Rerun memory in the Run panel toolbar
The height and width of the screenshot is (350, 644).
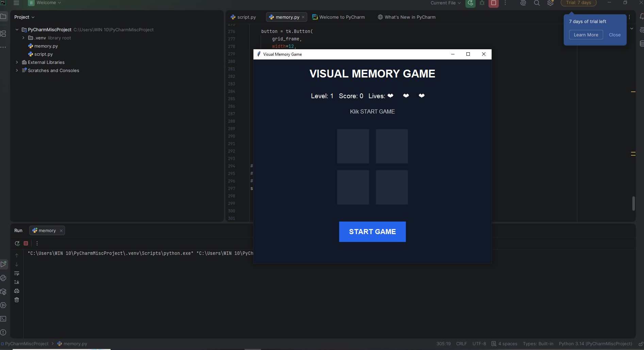point(17,243)
